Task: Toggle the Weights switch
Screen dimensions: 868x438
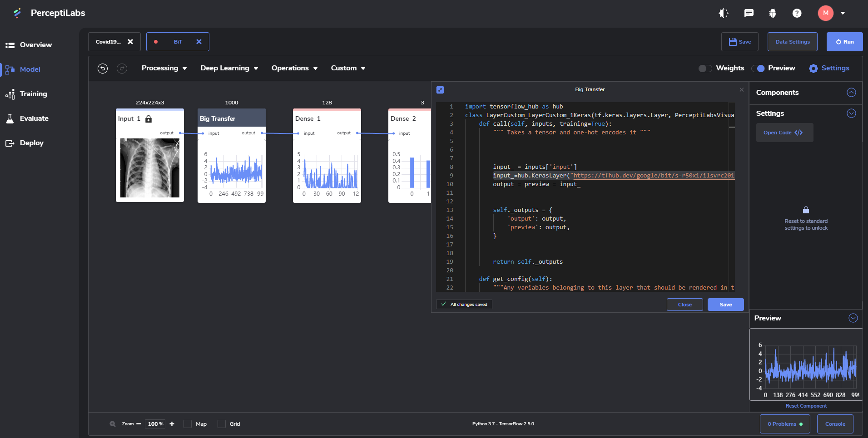Action: (705, 68)
